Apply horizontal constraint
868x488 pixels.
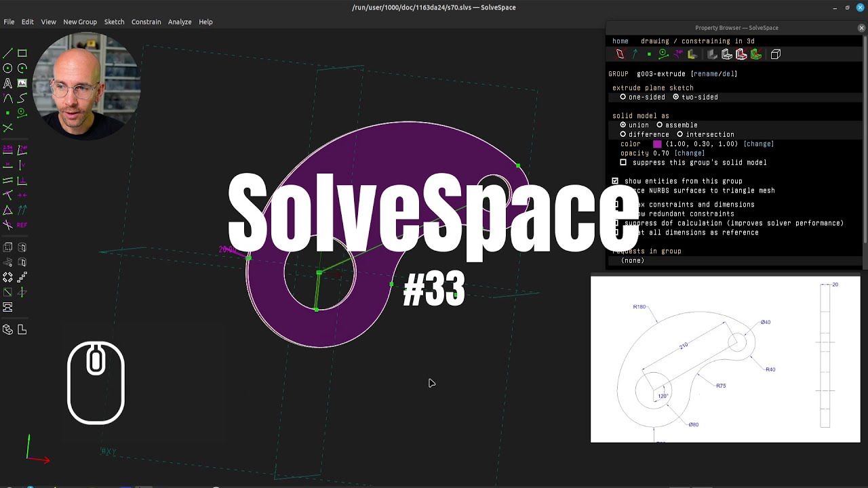pyautogui.click(x=7, y=165)
